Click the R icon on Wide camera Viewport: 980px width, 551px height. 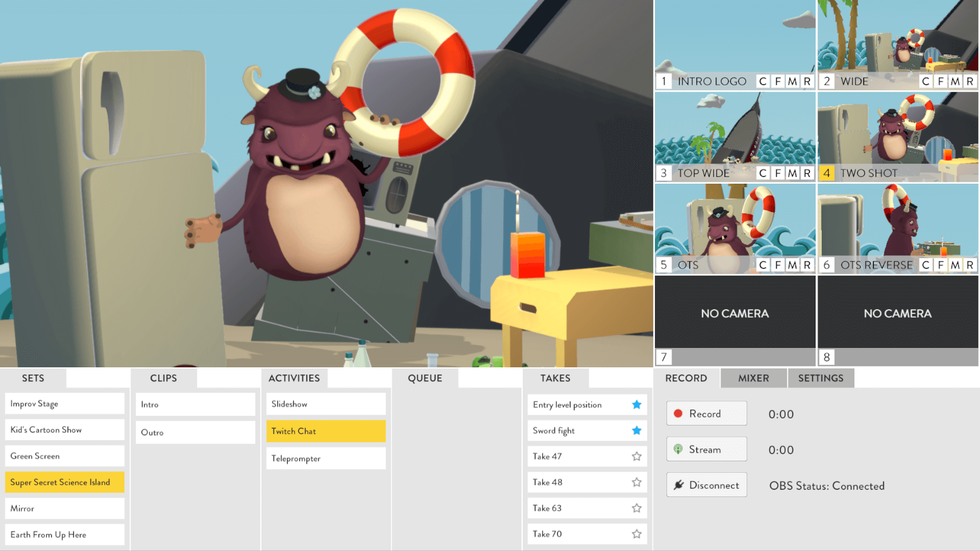[x=970, y=81]
